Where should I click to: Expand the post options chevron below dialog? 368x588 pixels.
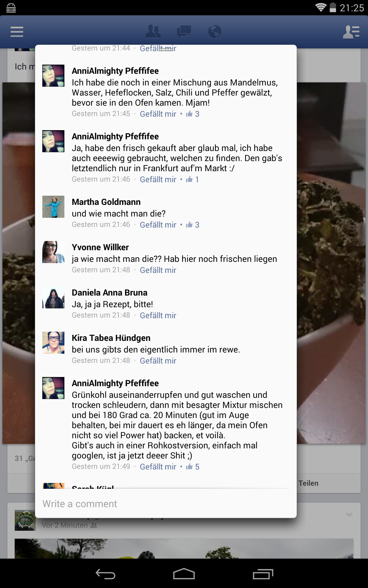coord(349,514)
